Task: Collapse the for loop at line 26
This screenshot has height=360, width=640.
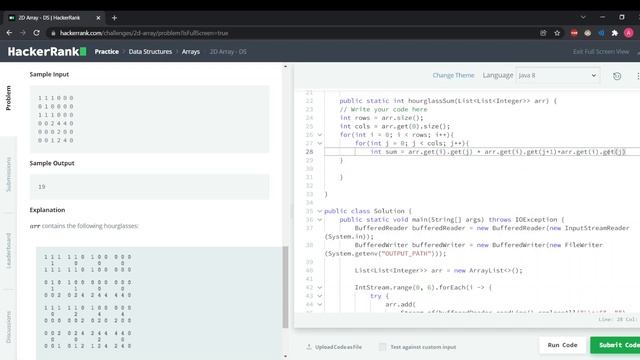Action: coord(320,135)
